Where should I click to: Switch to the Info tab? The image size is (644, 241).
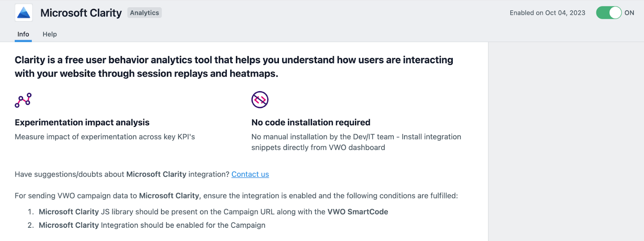[x=23, y=34]
